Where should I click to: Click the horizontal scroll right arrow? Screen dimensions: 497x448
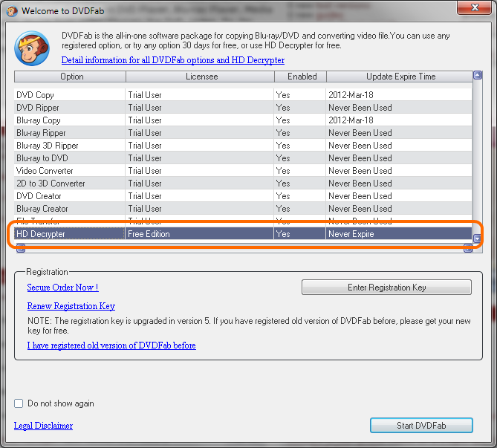coord(468,248)
